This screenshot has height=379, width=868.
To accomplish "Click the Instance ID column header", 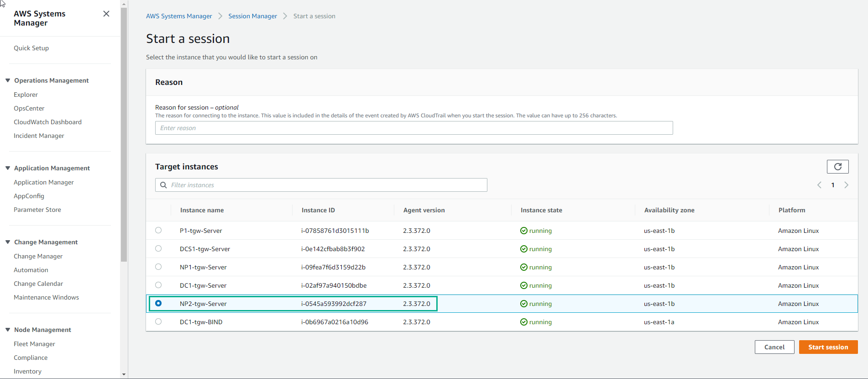I will click(x=318, y=210).
